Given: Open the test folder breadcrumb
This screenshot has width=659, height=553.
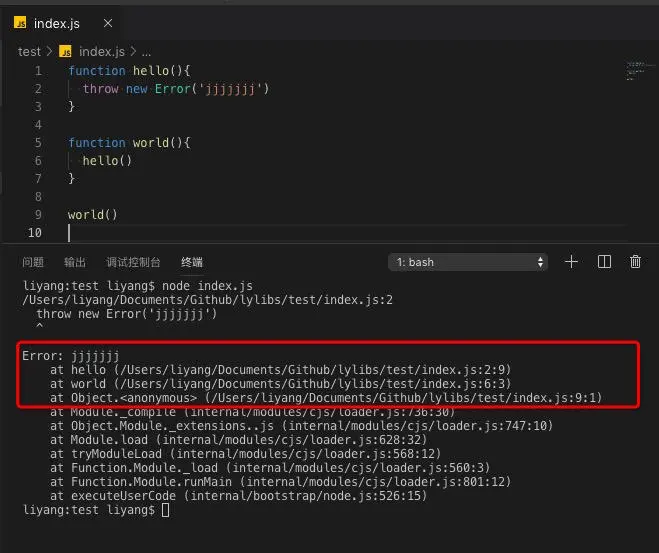Looking at the screenshot, I should (29, 52).
